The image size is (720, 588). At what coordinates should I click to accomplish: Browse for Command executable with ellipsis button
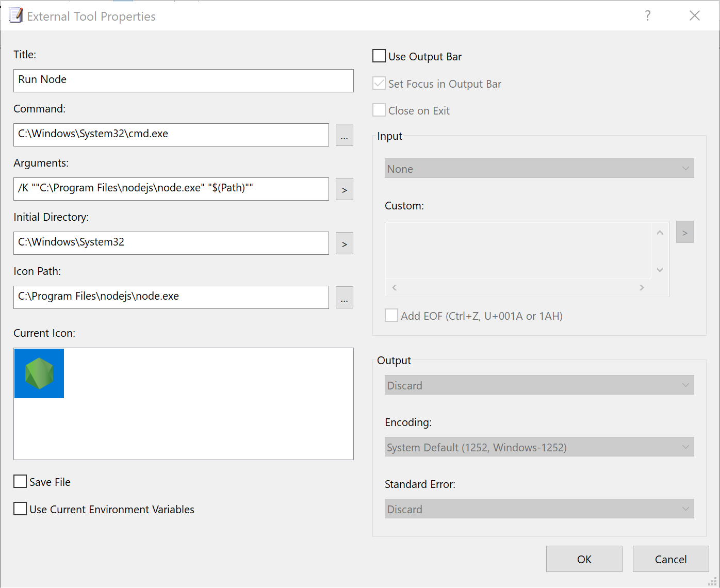click(x=345, y=135)
